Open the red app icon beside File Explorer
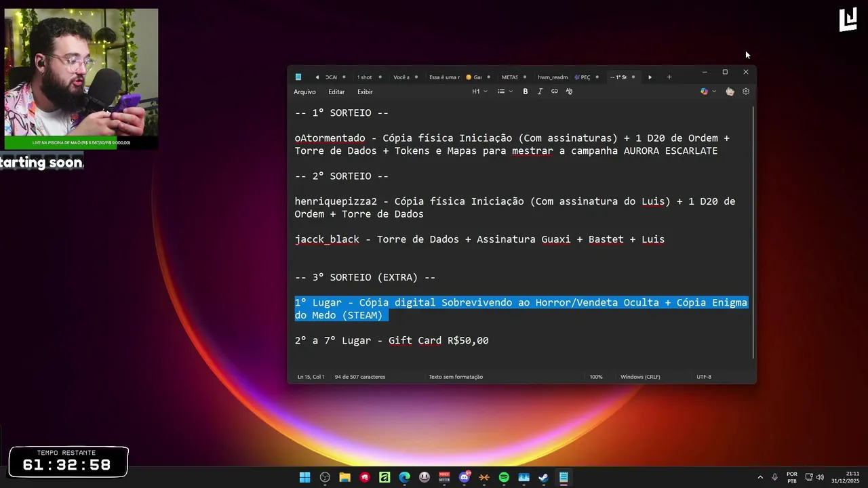This screenshot has height=488, width=868. point(365,477)
